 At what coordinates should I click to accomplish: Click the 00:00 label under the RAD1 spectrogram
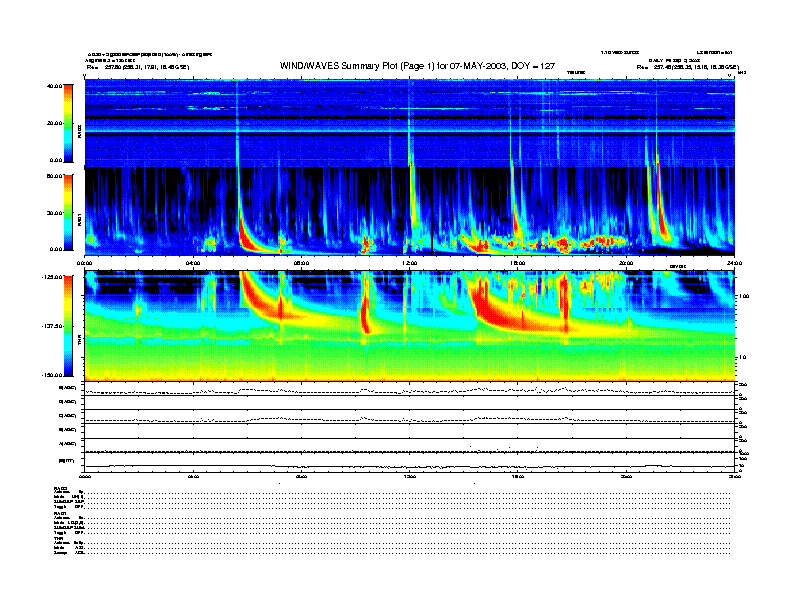84,263
